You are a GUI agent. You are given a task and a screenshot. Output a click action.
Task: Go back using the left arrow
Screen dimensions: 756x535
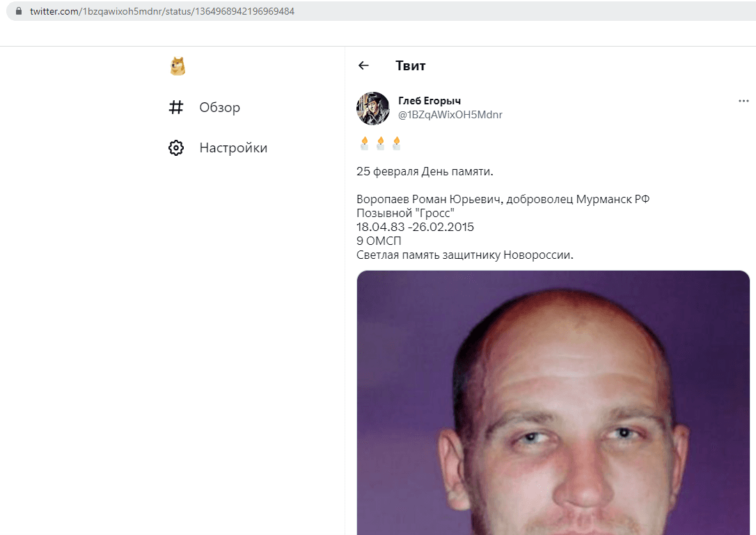click(363, 65)
